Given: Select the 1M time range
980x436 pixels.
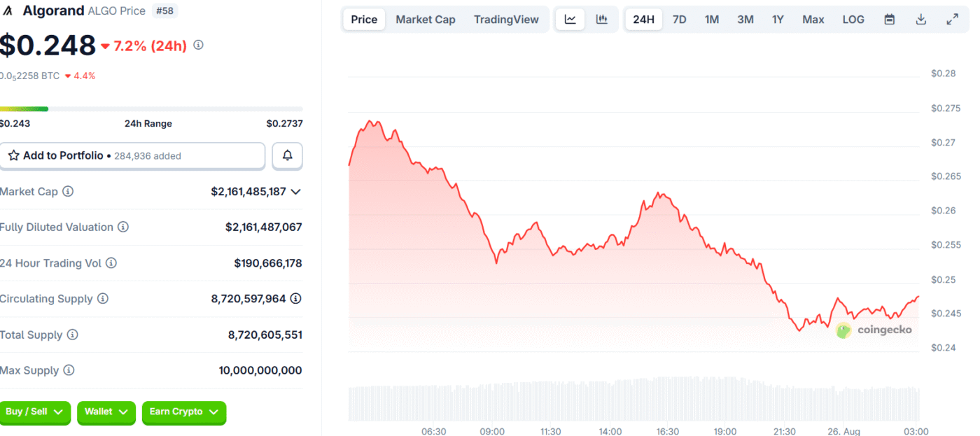Looking at the screenshot, I should coord(712,20).
